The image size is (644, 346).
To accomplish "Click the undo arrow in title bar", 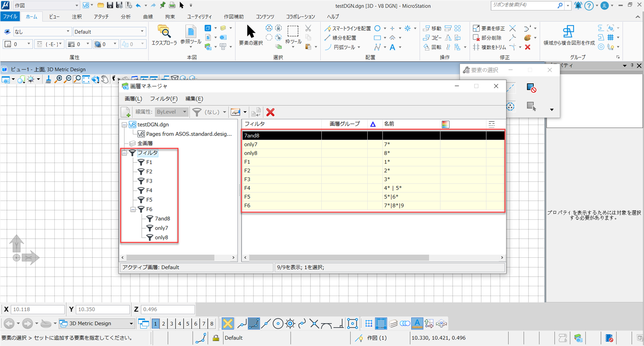I will (x=138, y=5).
